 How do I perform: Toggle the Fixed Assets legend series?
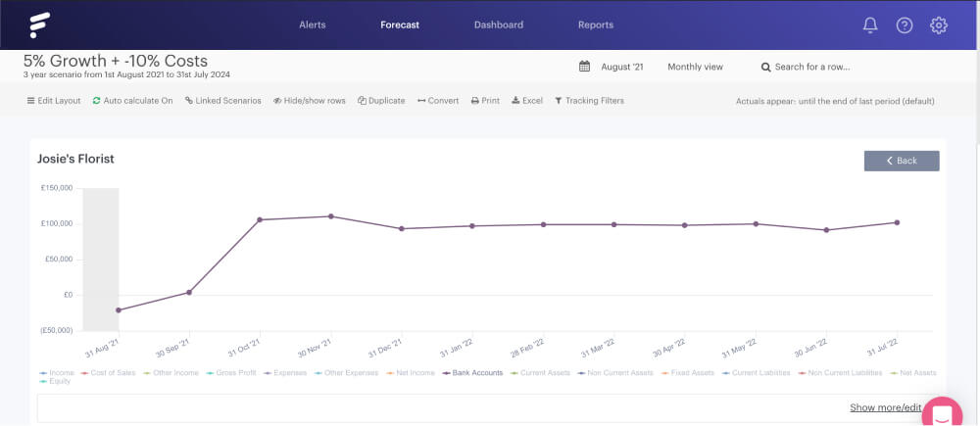click(x=687, y=373)
